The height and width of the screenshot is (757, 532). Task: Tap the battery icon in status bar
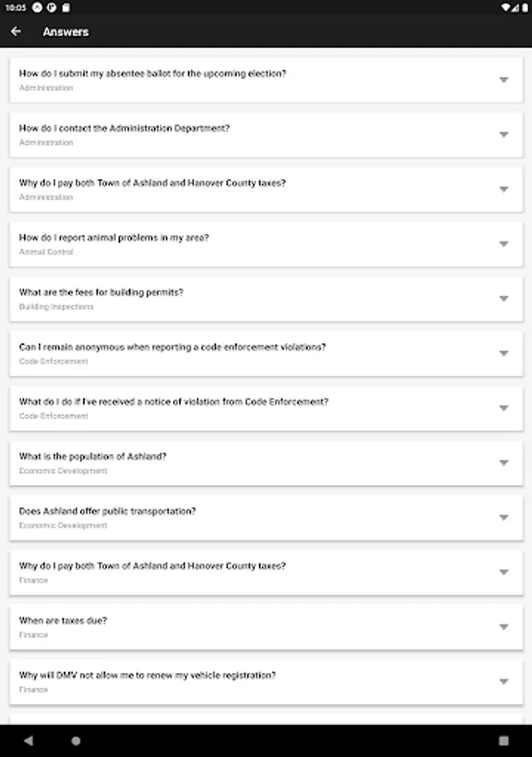pyautogui.click(x=523, y=8)
